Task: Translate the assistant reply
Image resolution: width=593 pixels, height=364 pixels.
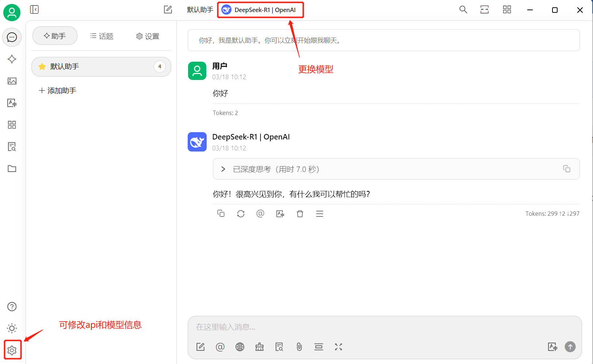Action: click(280, 214)
